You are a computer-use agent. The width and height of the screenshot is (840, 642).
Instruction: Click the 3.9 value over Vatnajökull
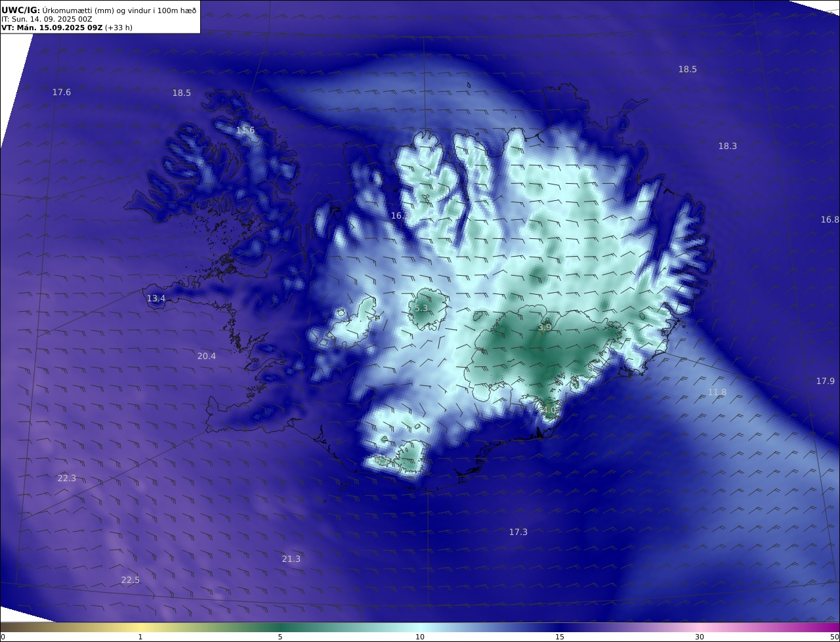click(x=545, y=327)
